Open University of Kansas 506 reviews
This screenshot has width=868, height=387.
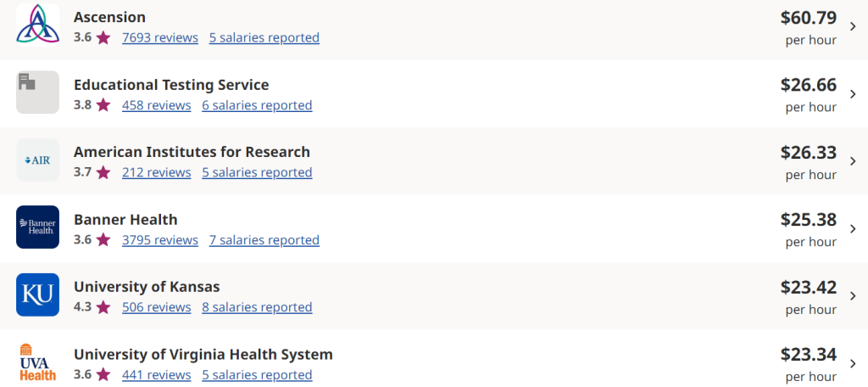[x=157, y=307]
